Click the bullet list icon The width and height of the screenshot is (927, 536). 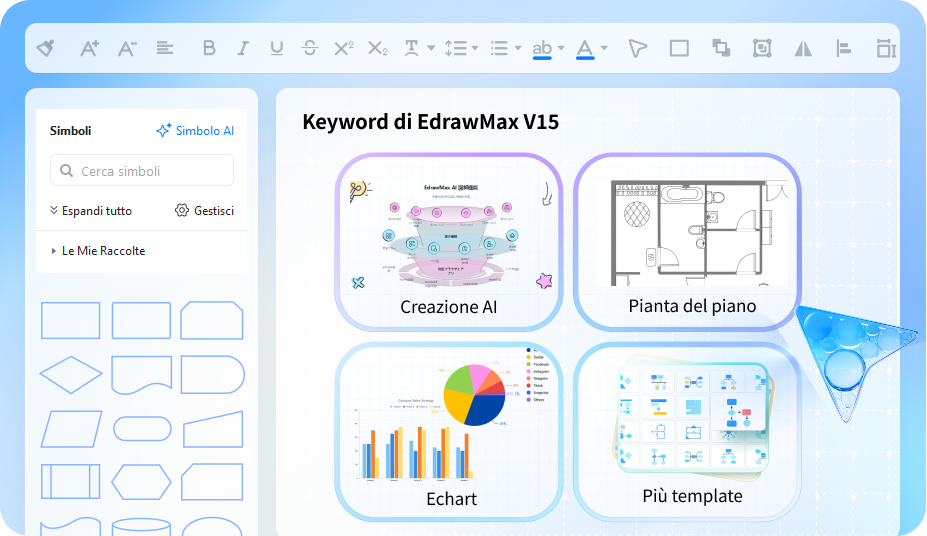[x=500, y=48]
